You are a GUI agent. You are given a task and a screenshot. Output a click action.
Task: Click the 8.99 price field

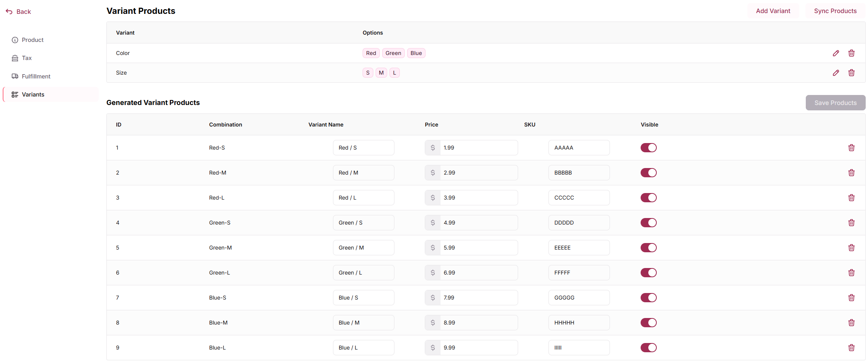[x=479, y=323]
